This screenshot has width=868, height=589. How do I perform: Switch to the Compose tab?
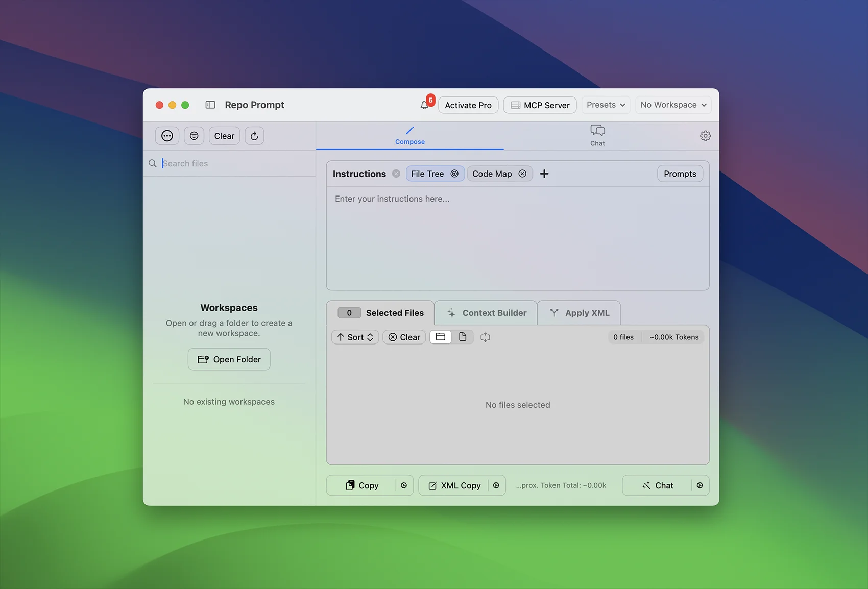(410, 135)
